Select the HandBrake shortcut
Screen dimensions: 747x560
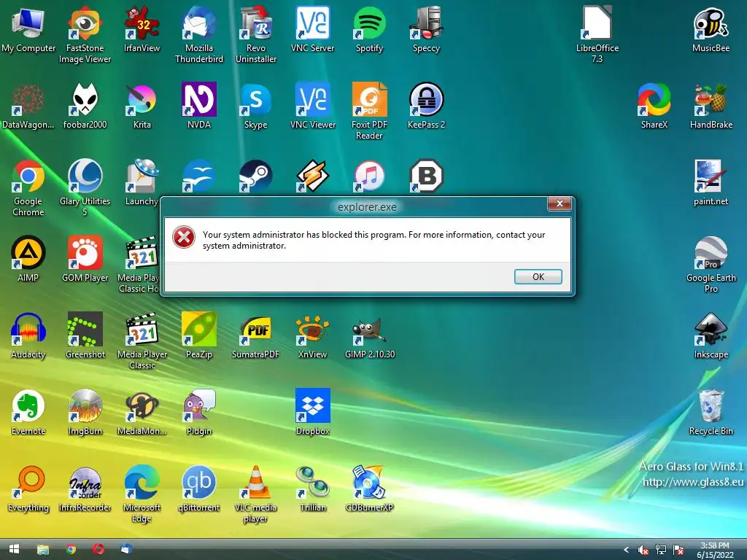click(x=711, y=106)
